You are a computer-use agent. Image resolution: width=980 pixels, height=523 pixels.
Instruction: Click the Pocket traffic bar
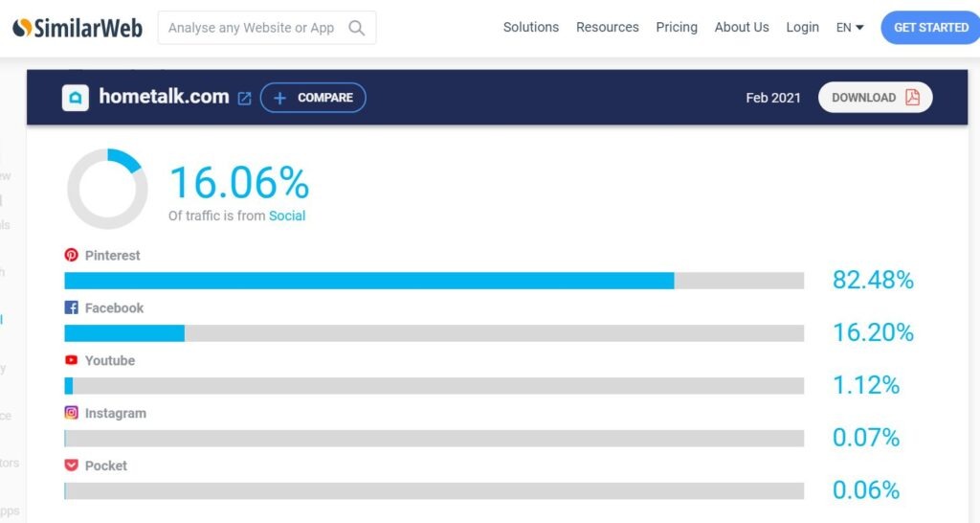(x=434, y=491)
